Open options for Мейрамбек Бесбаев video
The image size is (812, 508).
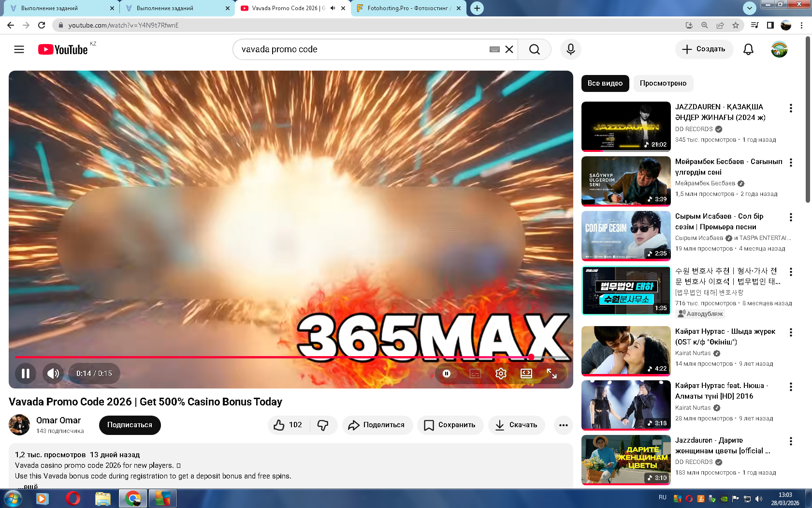[791, 163]
